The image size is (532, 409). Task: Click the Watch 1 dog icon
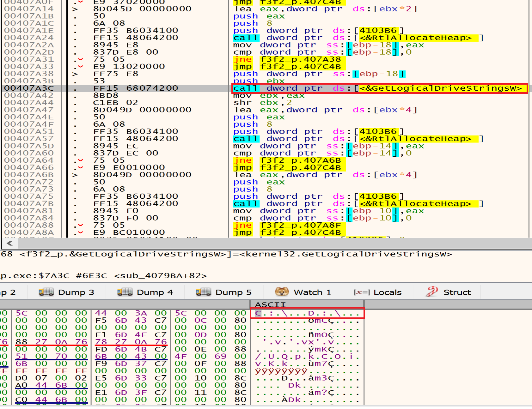(x=282, y=292)
